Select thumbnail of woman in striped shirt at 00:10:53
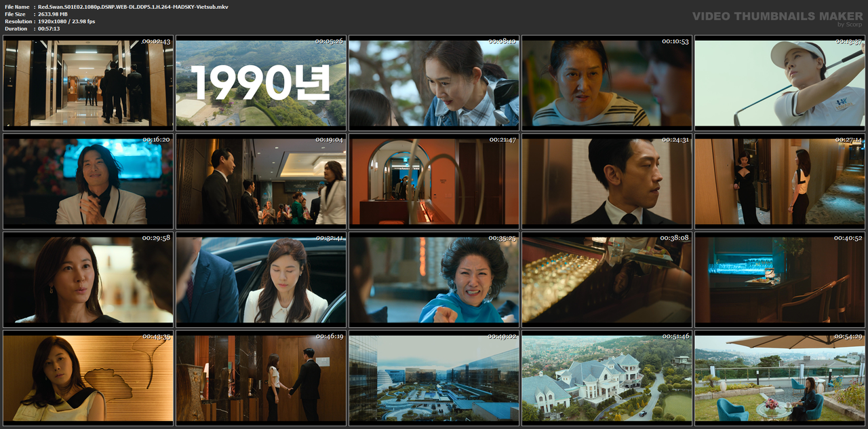 pyautogui.click(x=607, y=83)
